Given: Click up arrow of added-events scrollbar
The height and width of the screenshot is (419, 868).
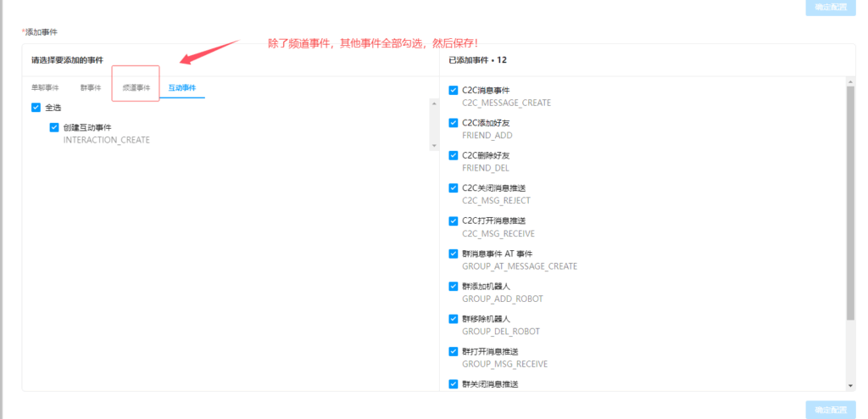Looking at the screenshot, I should (x=850, y=83).
